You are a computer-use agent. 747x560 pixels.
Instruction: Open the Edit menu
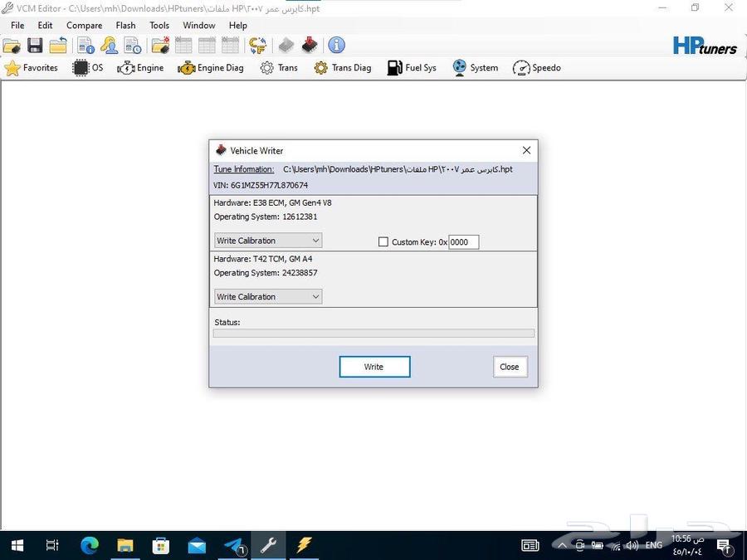tap(46, 25)
